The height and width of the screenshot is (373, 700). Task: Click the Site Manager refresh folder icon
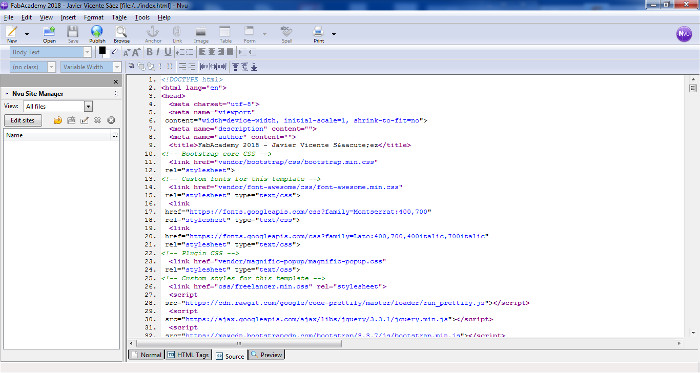coord(58,120)
